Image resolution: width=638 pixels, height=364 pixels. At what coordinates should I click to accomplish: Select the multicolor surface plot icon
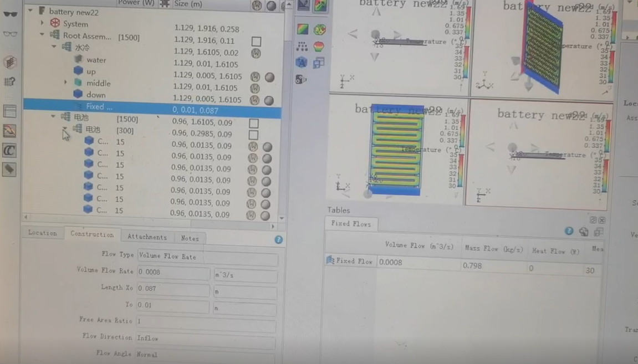coord(319,29)
